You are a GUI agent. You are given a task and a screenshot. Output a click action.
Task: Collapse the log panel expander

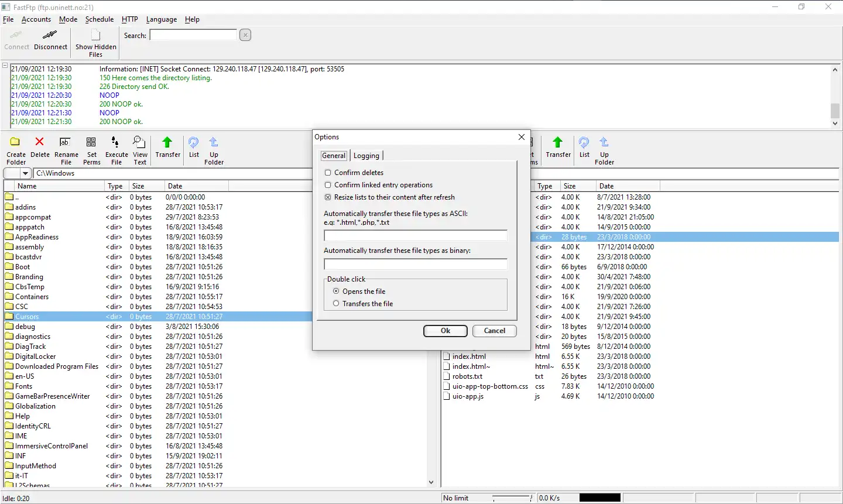click(5, 66)
